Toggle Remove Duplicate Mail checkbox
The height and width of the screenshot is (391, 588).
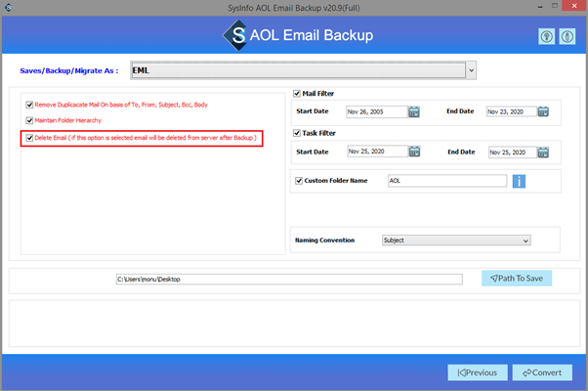[29, 105]
